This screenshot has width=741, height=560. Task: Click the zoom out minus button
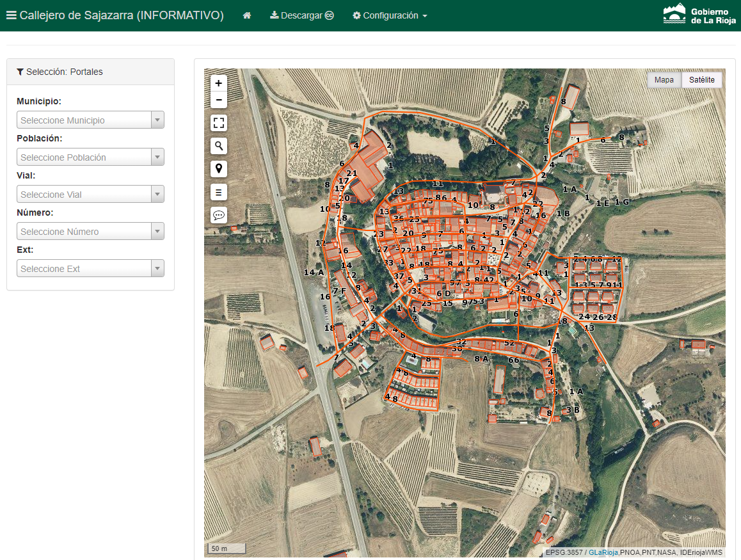(x=219, y=100)
